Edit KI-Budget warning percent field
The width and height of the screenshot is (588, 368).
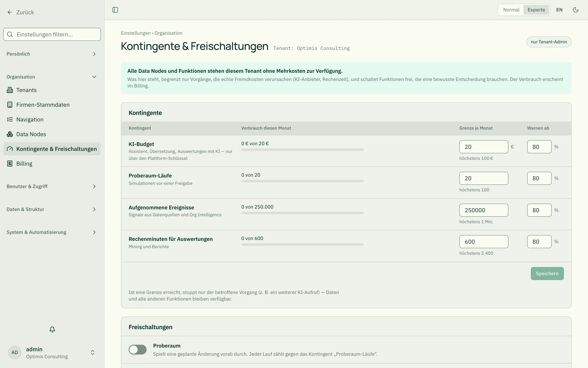click(539, 147)
